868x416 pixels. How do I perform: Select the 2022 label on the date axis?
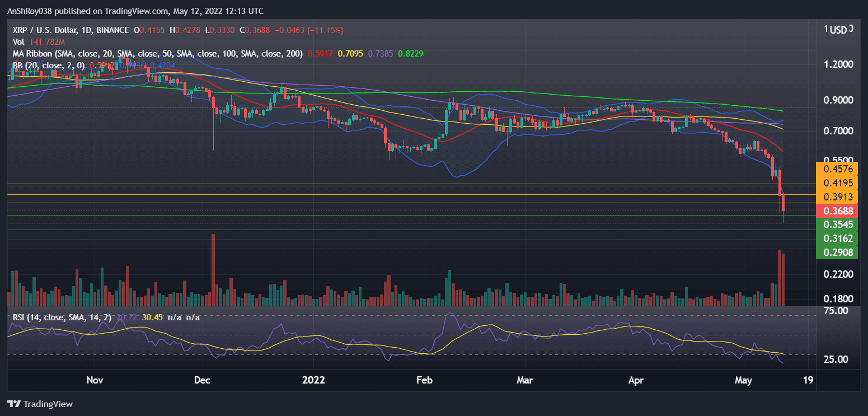[x=314, y=380]
